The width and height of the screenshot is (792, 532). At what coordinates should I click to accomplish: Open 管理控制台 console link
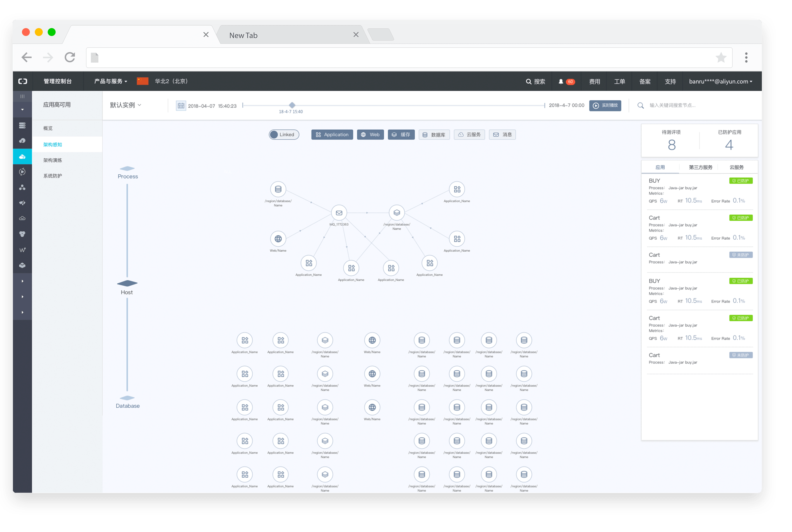(x=57, y=81)
